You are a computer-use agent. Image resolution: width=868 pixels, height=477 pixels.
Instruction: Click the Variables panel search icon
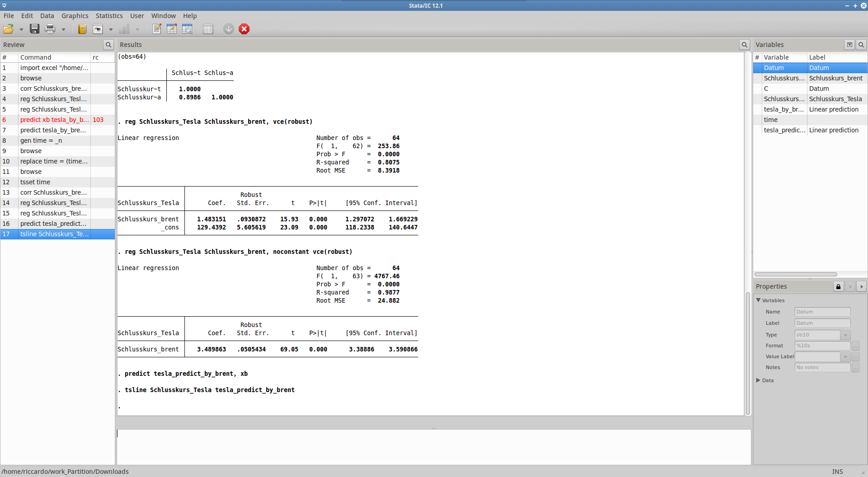(861, 45)
